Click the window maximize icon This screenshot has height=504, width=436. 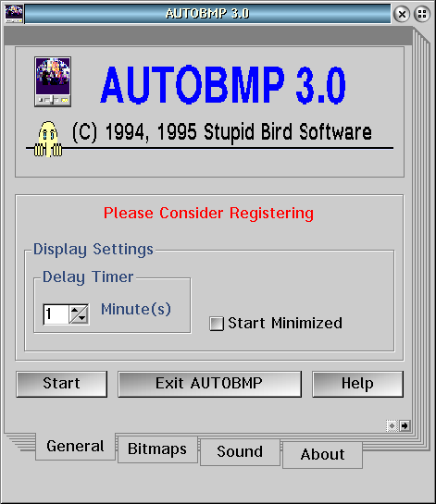coord(422,14)
